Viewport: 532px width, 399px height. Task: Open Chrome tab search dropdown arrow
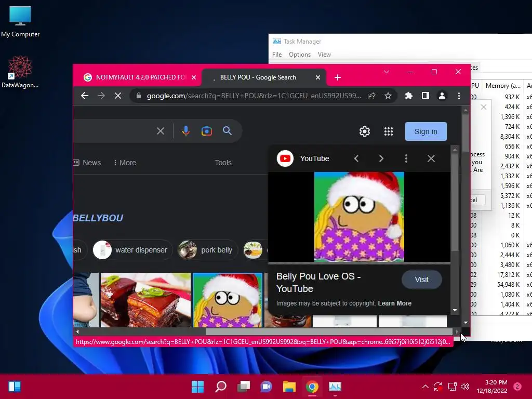[x=387, y=72]
